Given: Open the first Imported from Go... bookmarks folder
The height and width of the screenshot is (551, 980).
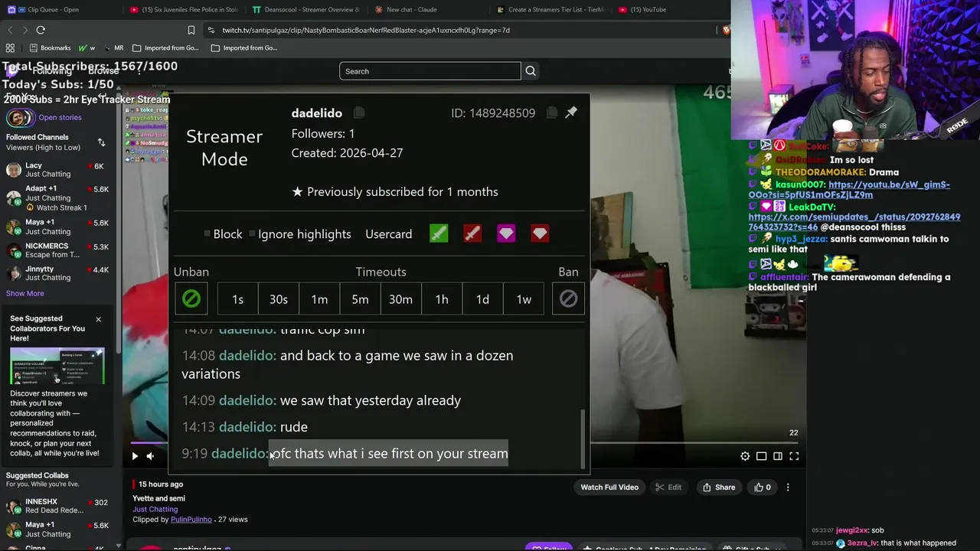Looking at the screenshot, I should pos(165,47).
